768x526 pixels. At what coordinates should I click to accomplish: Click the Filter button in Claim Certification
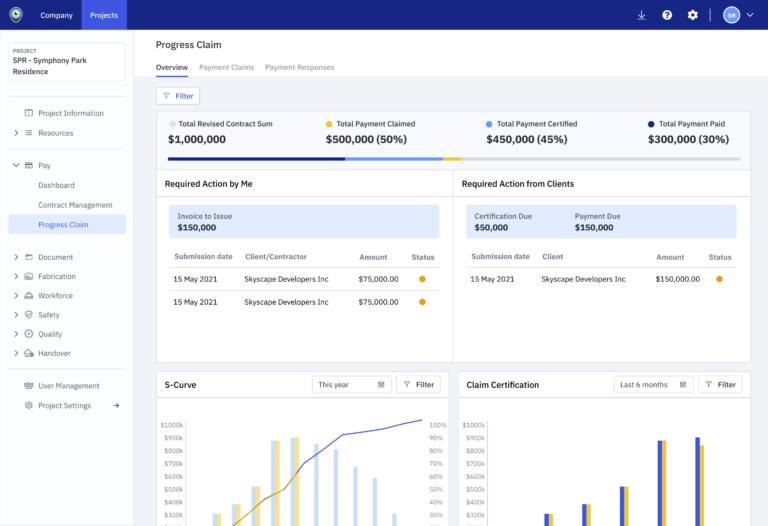pyautogui.click(x=720, y=384)
